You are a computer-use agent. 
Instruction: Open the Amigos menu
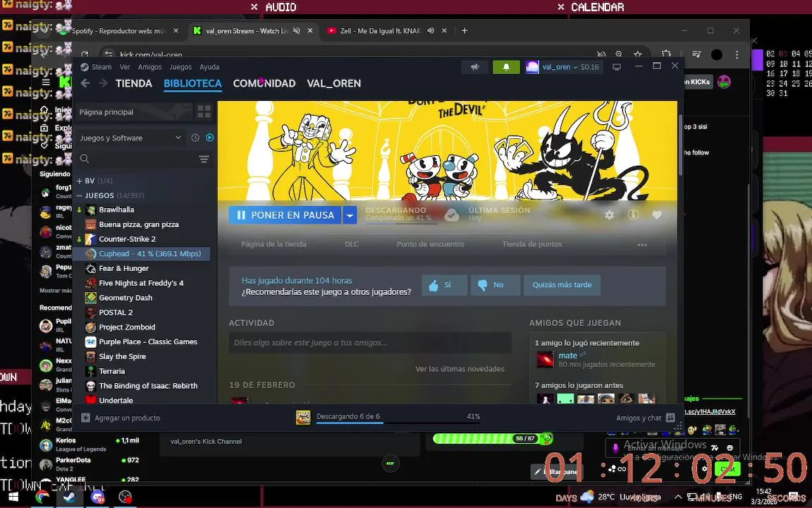[149, 67]
